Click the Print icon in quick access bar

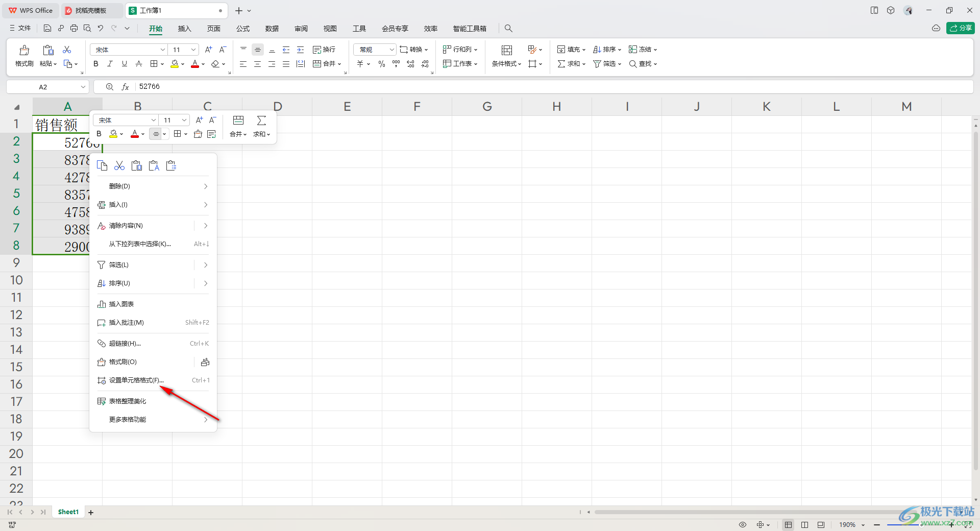tap(74, 28)
